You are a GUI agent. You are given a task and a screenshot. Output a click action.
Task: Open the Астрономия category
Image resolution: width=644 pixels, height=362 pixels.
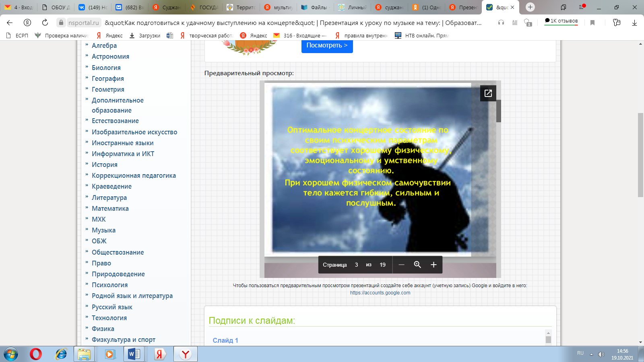[x=110, y=56]
